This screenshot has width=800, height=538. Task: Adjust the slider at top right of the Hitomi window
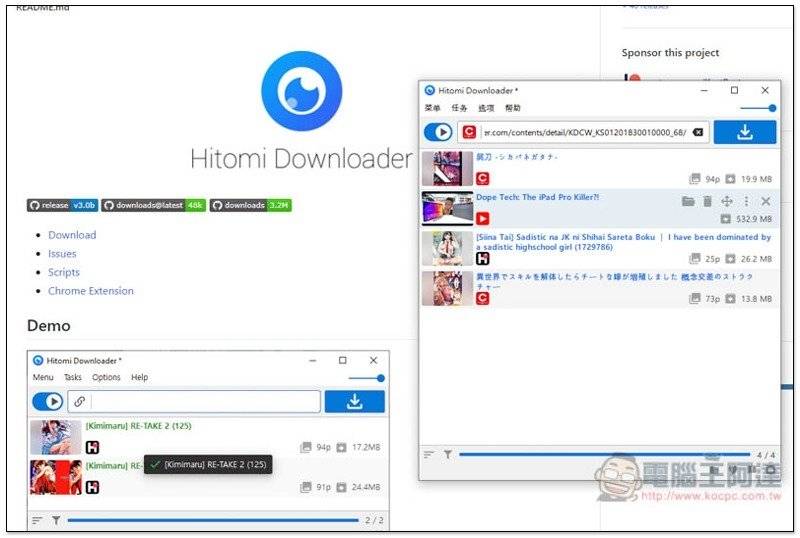pyautogui.click(x=758, y=108)
